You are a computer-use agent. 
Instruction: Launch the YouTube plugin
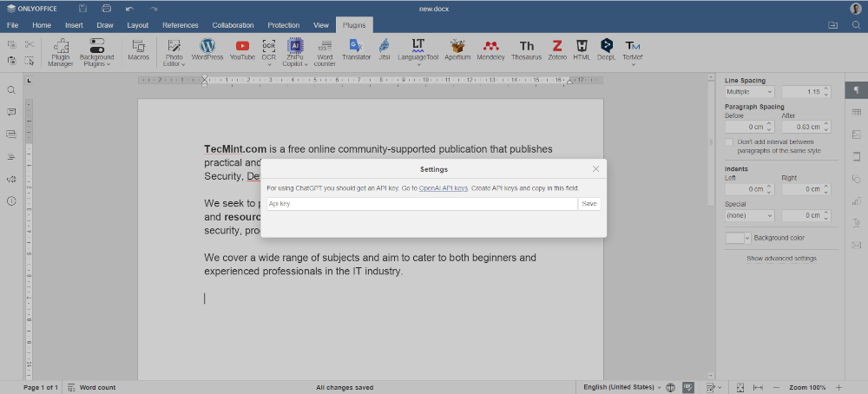pos(242,49)
